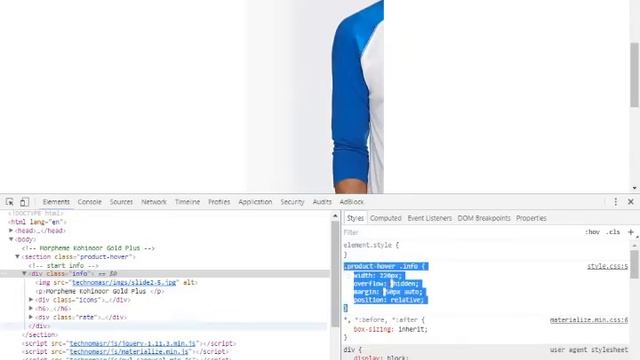Switch to the Elements tab
Screen dimensions: 640x360
coord(56,202)
